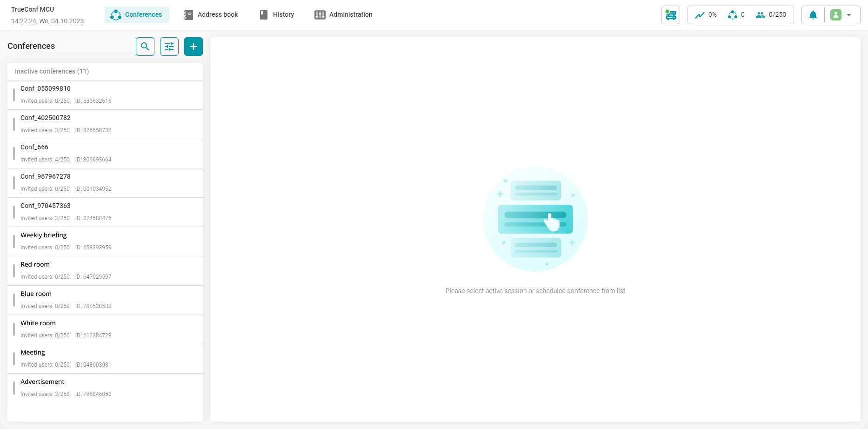Collapse the Inactive conferences (11) section
868x429 pixels.
pos(52,71)
